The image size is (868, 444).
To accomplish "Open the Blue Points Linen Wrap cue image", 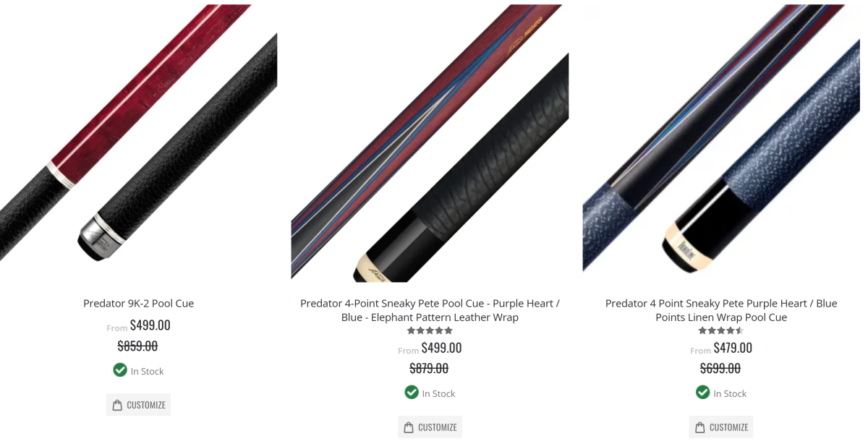I will click(721, 138).
